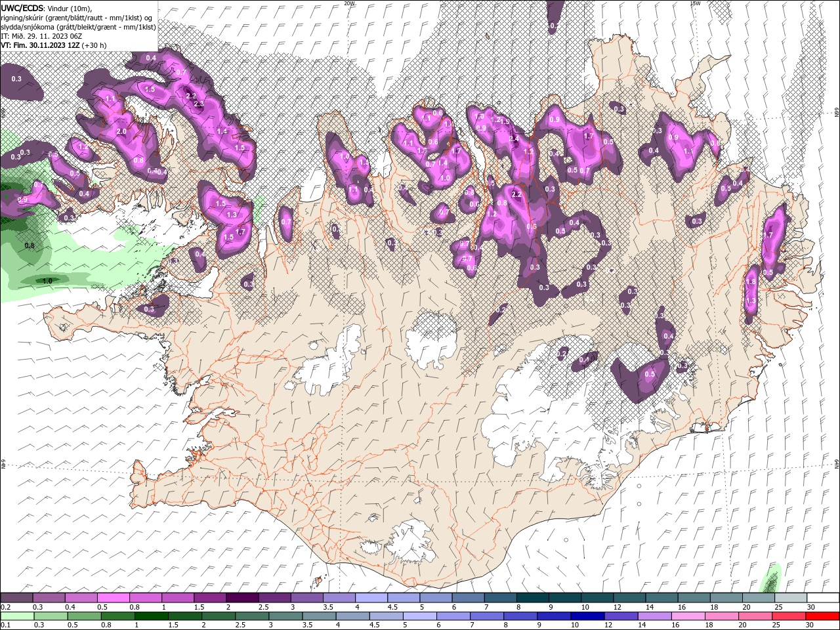
Task: Pick the rain scale swatch starting at 20
Action: 755,616
